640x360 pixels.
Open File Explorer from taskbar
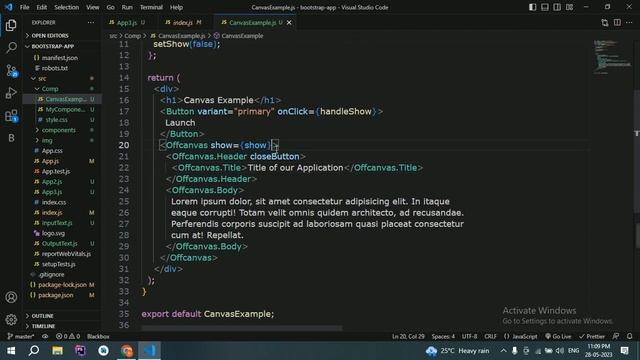point(57,351)
